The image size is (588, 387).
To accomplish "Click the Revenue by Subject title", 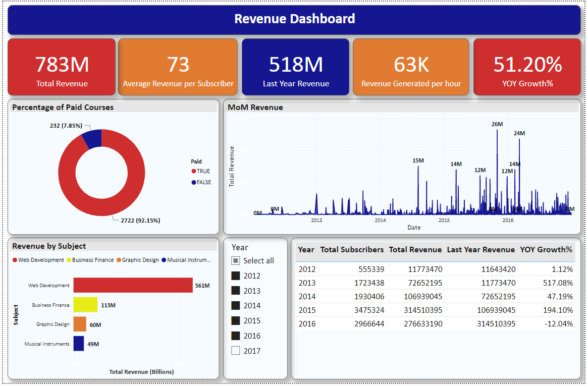I will pyautogui.click(x=49, y=246).
